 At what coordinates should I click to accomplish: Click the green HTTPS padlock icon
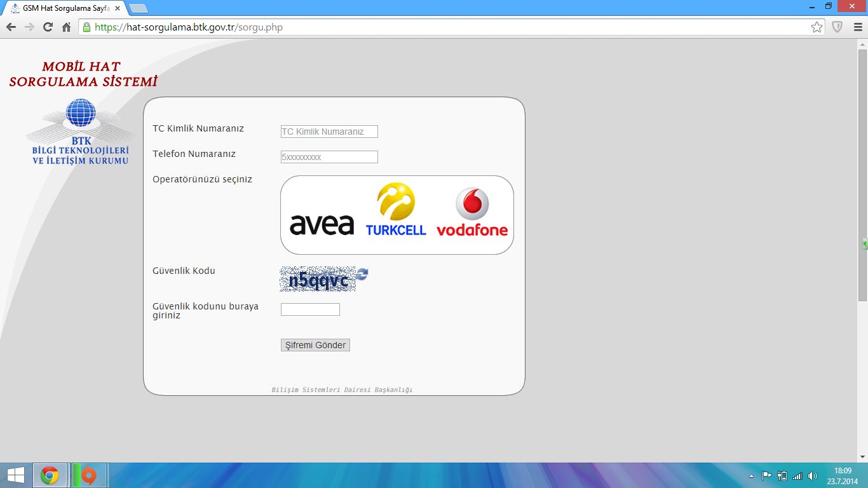click(x=86, y=27)
